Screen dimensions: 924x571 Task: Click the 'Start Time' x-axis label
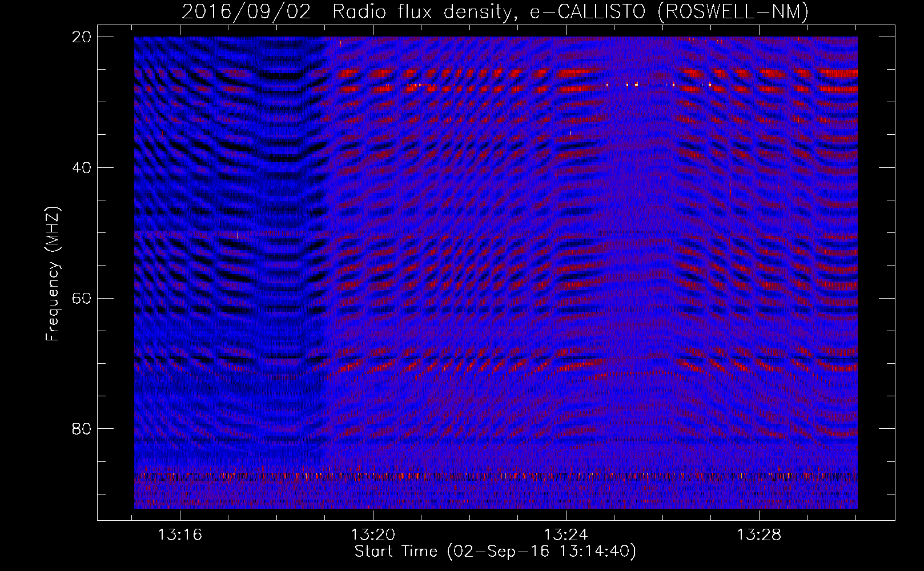[x=495, y=552]
